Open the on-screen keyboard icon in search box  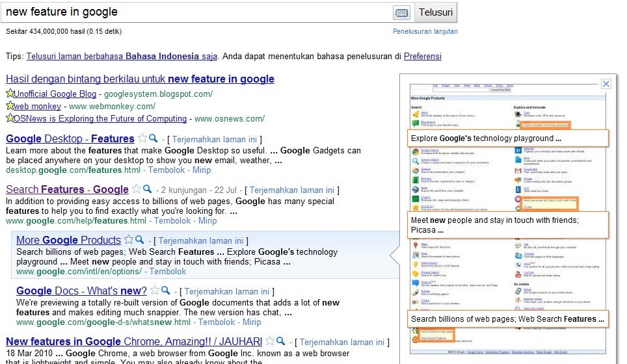pyautogui.click(x=401, y=13)
